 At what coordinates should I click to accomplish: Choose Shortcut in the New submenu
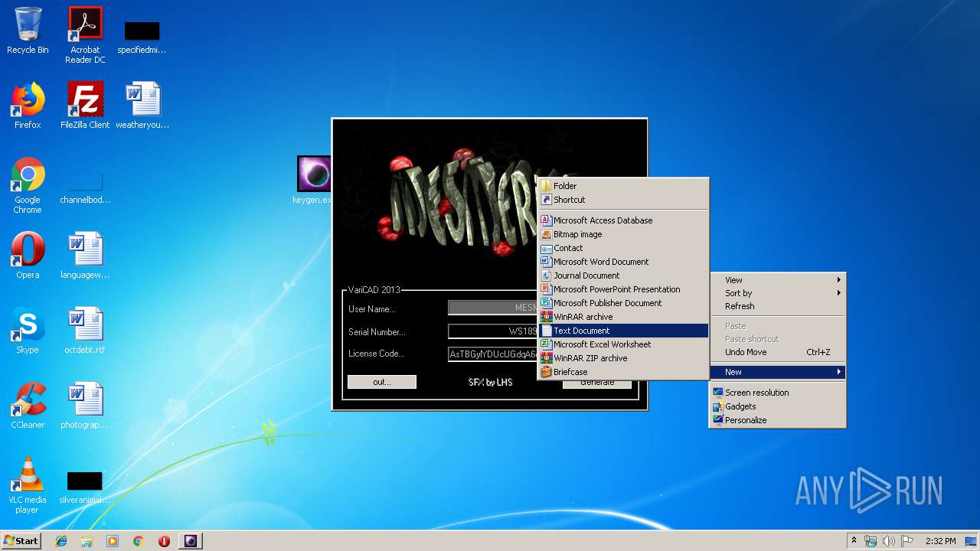(623, 200)
